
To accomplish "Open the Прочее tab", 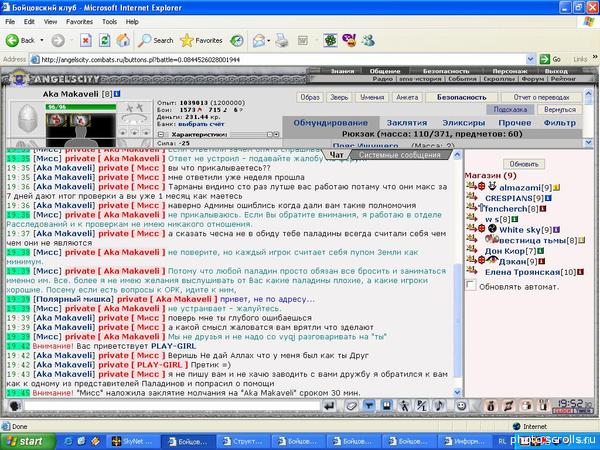I will pyautogui.click(x=515, y=123).
